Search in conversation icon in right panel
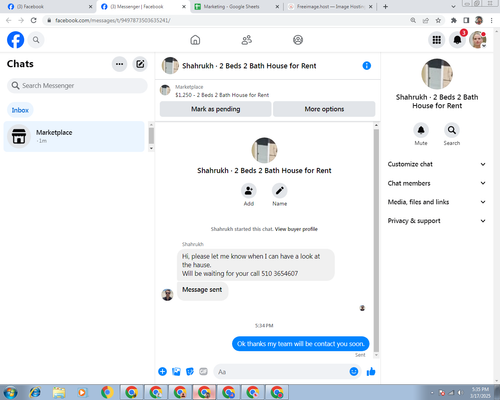 click(452, 130)
